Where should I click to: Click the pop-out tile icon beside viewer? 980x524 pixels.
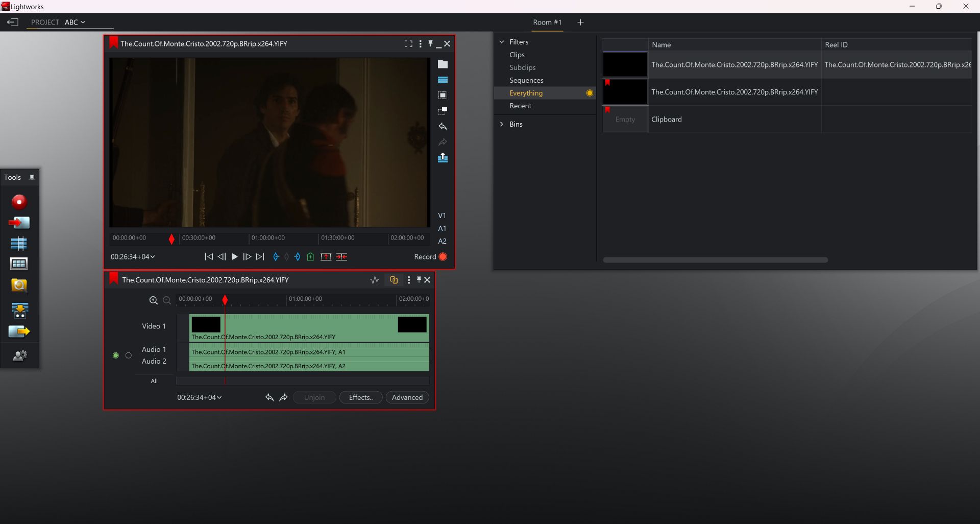pyautogui.click(x=443, y=111)
